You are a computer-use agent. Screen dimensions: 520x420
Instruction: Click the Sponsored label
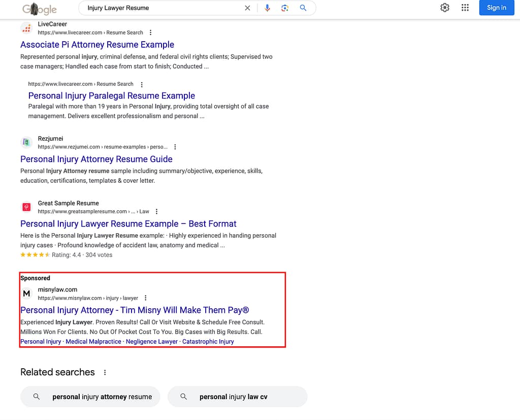[x=35, y=278]
